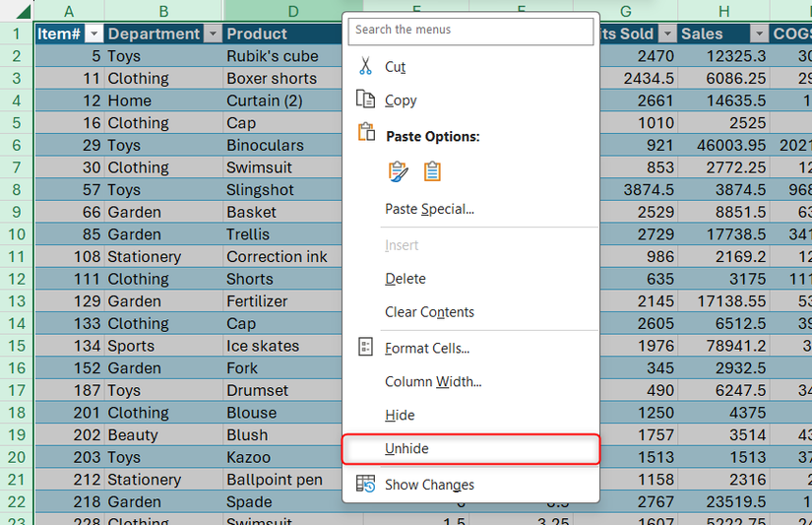The image size is (812, 525).
Task: Open the Department filter dropdown
Action: point(213,33)
